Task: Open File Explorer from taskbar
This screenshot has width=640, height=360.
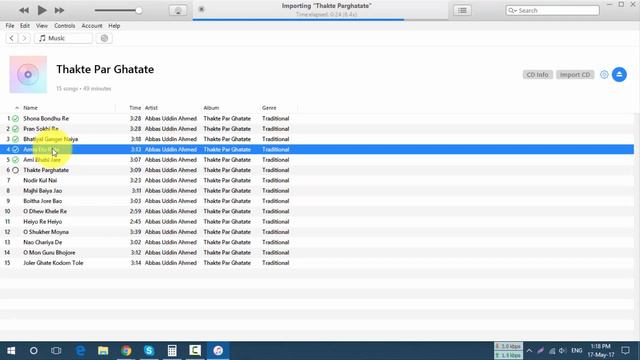Action: click(x=103, y=351)
